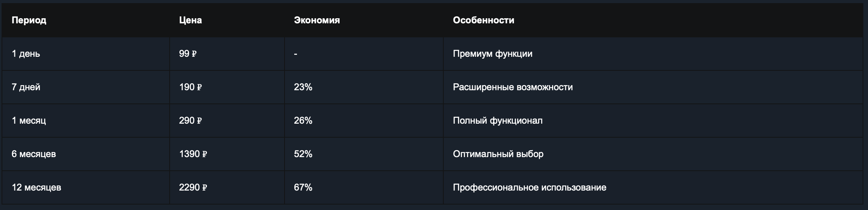868x210 pixels.
Task: Click the Период column header
Action: coord(29,20)
